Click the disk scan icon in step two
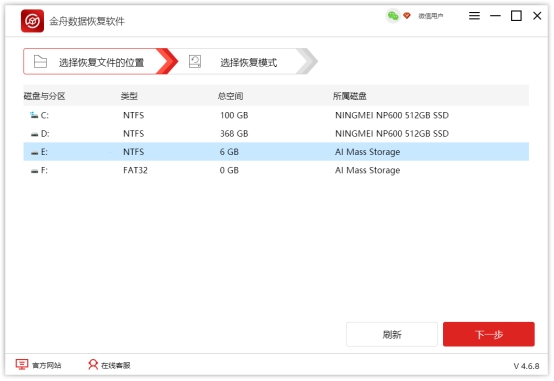Image resolution: width=554 pixels, height=381 pixels. pos(195,61)
